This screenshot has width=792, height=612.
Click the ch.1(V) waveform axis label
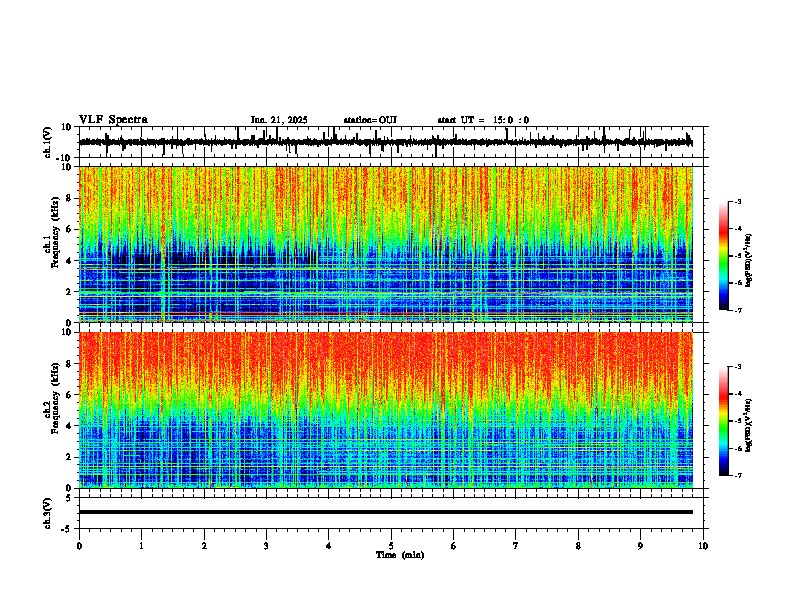point(48,142)
